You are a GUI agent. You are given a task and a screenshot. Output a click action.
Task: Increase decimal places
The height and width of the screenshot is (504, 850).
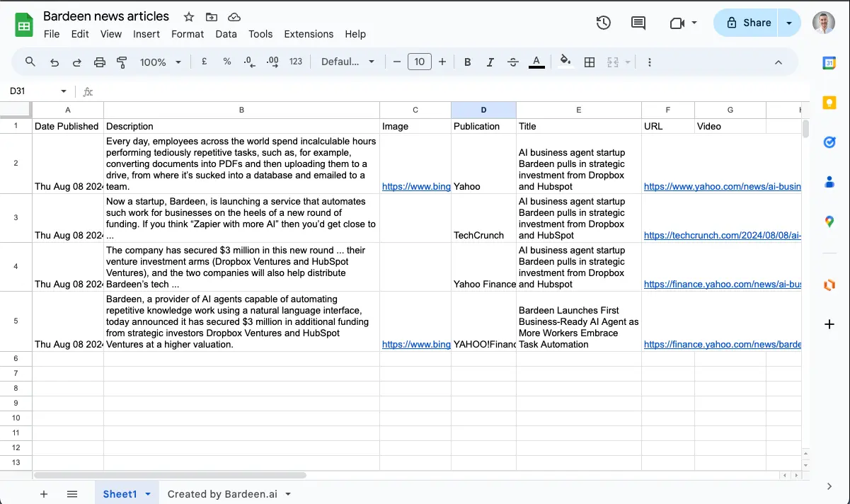[272, 62]
